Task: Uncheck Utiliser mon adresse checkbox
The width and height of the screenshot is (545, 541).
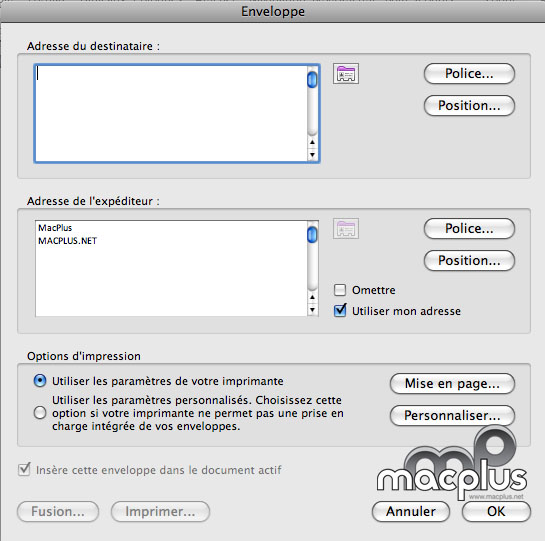Action: pos(340,310)
